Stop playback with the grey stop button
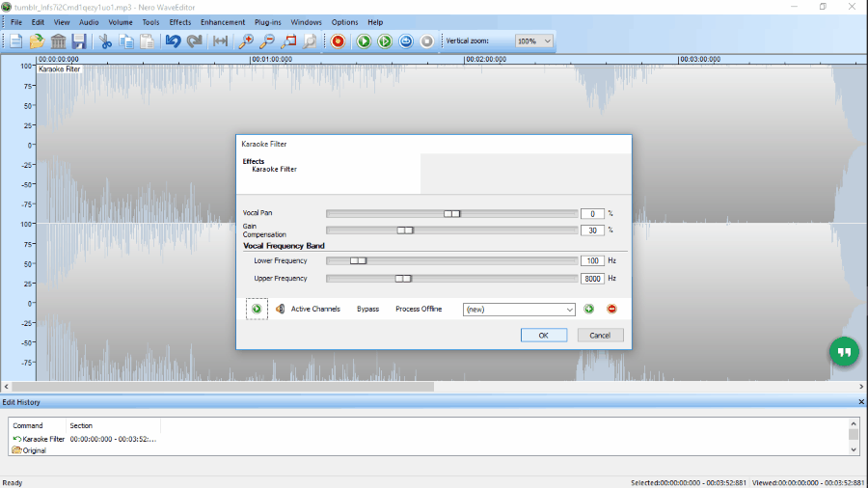The width and height of the screenshot is (868, 488). [x=427, y=41]
